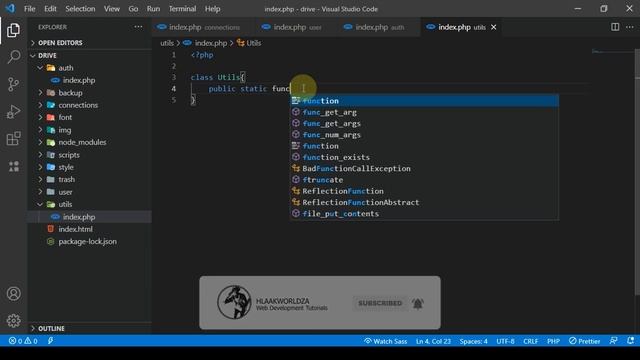The height and width of the screenshot is (360, 640).
Task: Open the Run menu
Action: (153, 9)
